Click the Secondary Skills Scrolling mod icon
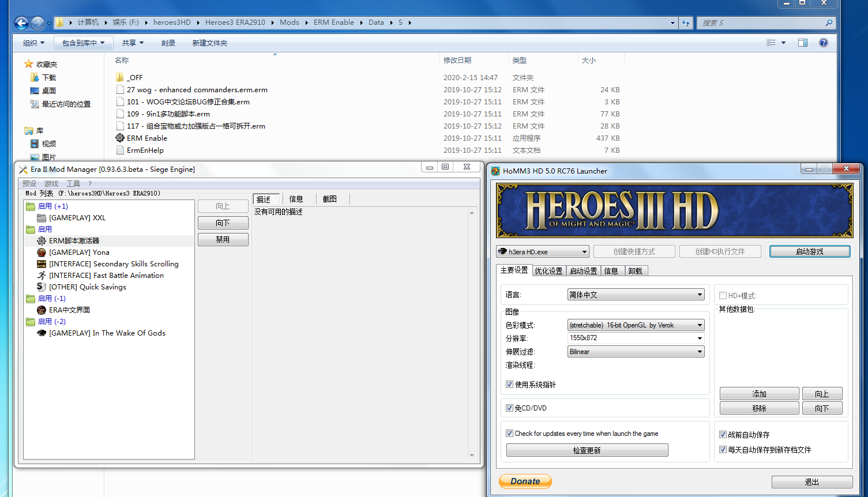 (42, 264)
